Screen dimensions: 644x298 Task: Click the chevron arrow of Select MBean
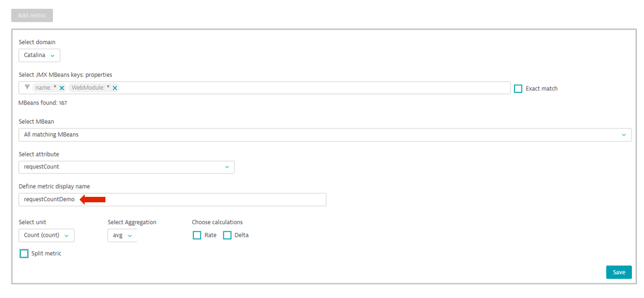624,135
